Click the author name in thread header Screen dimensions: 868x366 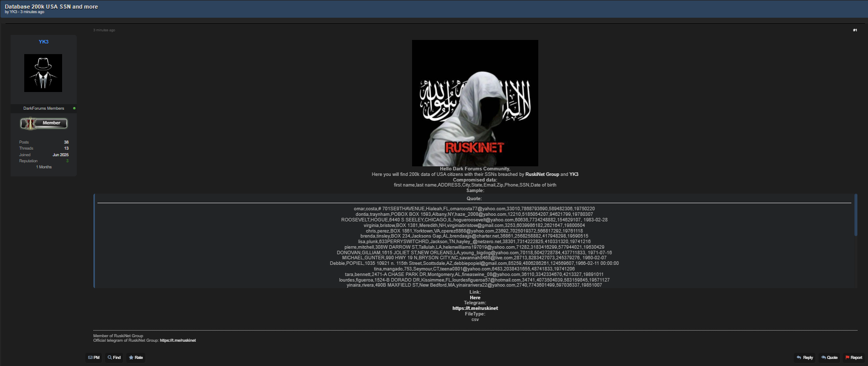pos(14,12)
